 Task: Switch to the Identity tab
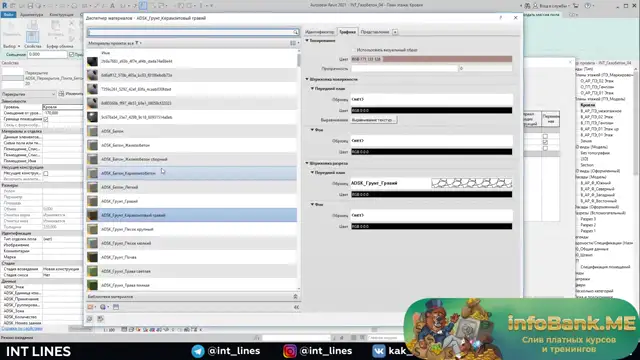tap(320, 32)
